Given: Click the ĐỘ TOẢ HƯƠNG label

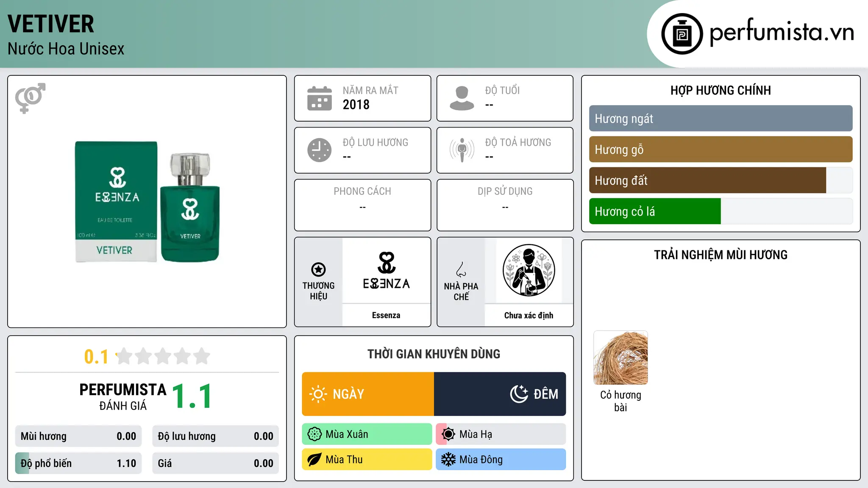Looking at the screenshot, I should point(518,142).
